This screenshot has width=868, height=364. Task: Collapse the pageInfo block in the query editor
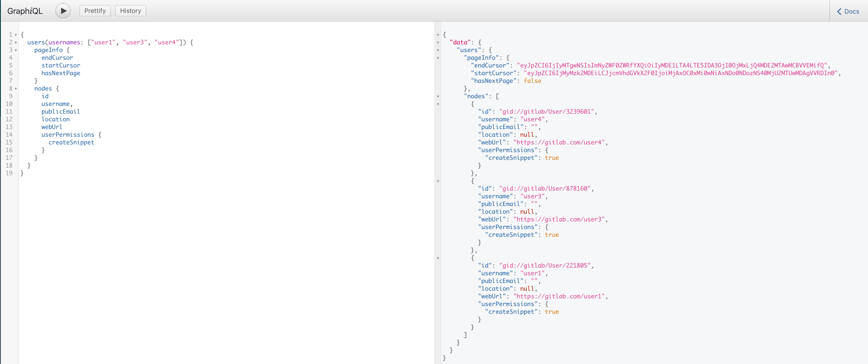(x=16, y=50)
